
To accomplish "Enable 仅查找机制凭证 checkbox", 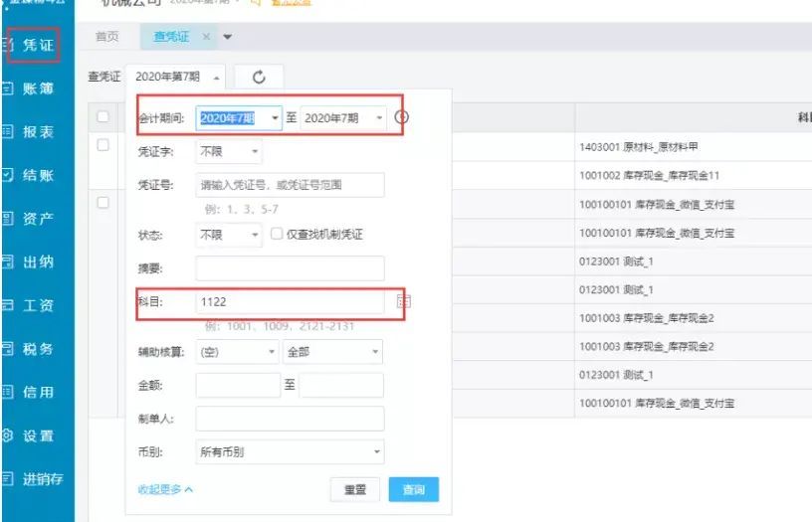I will (x=277, y=235).
